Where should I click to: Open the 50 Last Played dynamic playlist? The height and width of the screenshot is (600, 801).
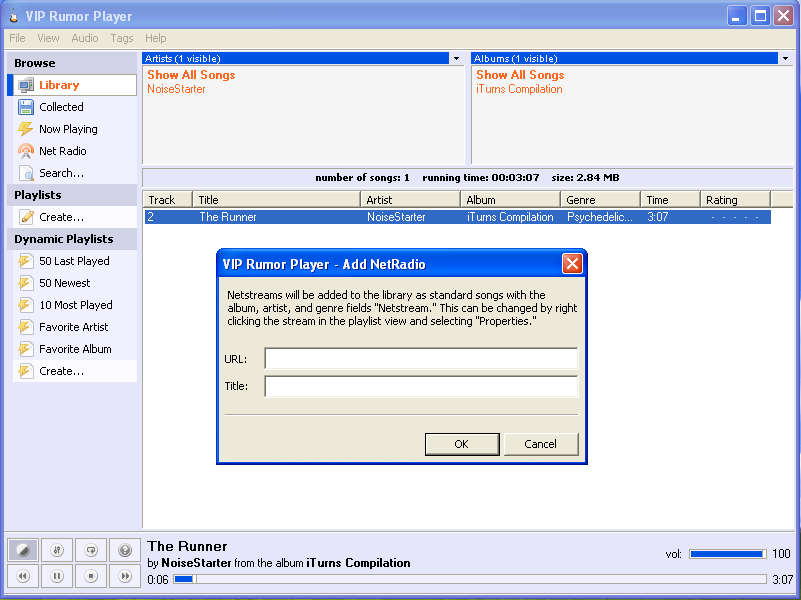point(73,261)
